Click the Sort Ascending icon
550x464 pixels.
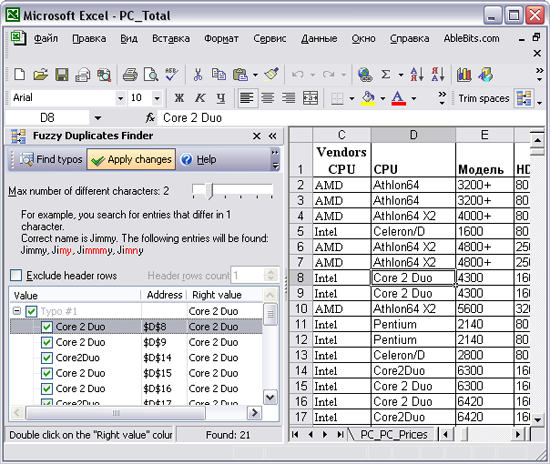(x=417, y=74)
